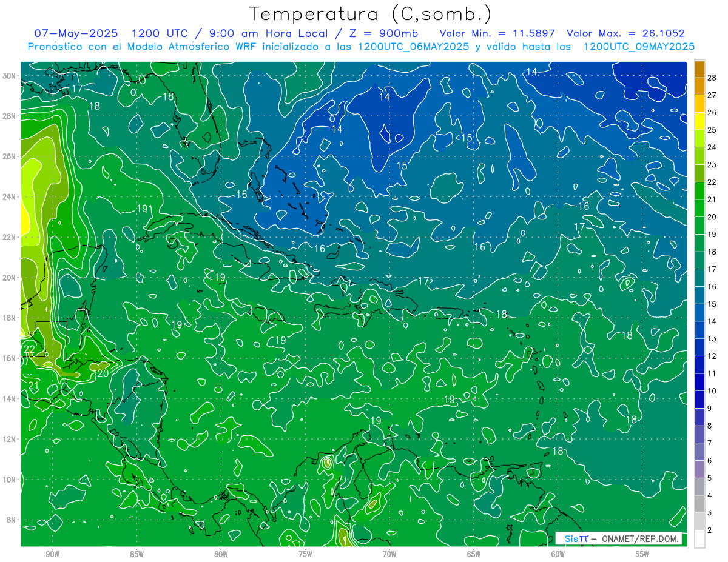Screen dimensions: 728x562
Task: Click the 85W longitude axis label
Action: [136, 554]
